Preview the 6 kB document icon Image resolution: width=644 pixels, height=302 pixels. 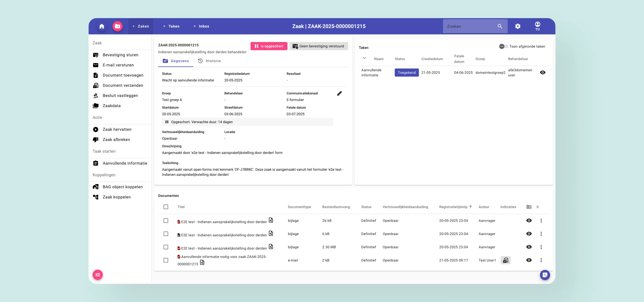click(x=271, y=233)
